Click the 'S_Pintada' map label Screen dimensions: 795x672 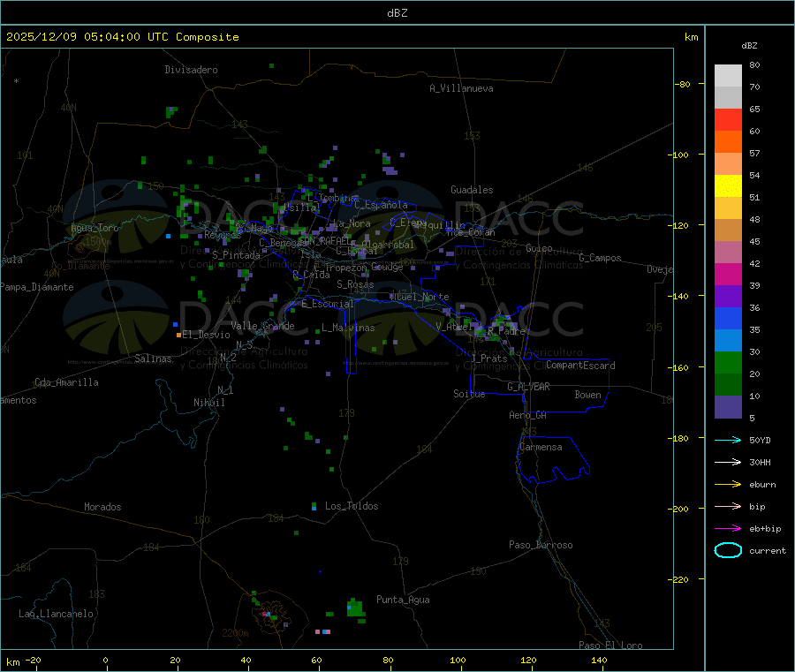pos(236,255)
